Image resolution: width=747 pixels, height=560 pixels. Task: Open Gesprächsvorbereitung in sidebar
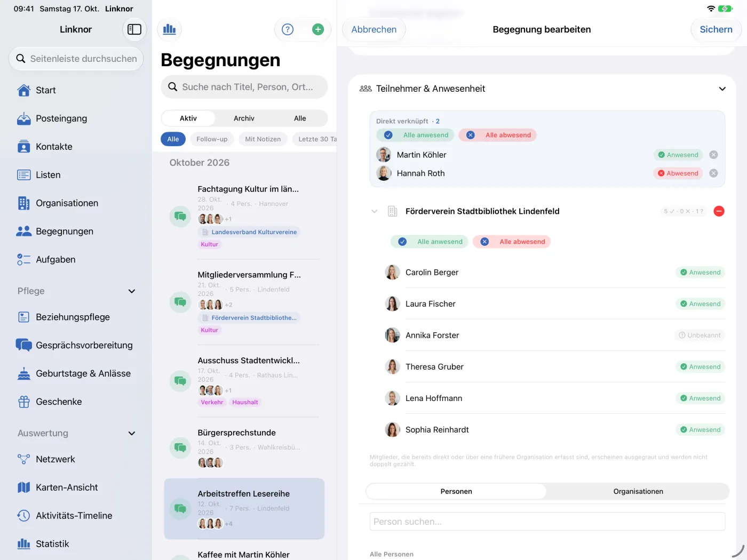(76, 345)
